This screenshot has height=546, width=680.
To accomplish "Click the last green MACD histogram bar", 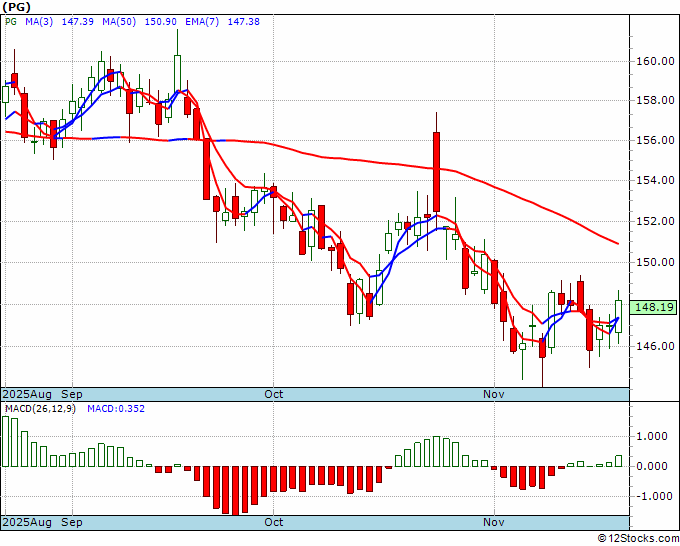I will tap(618, 461).
